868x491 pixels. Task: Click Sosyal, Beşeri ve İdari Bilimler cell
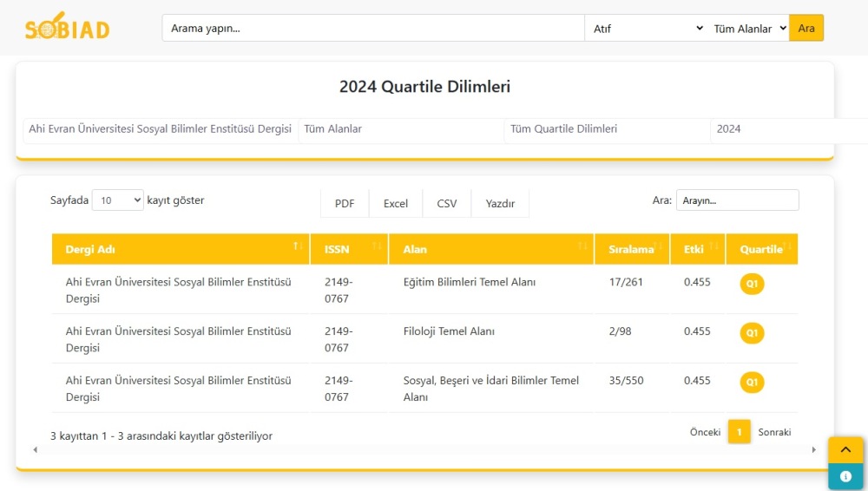point(491,389)
